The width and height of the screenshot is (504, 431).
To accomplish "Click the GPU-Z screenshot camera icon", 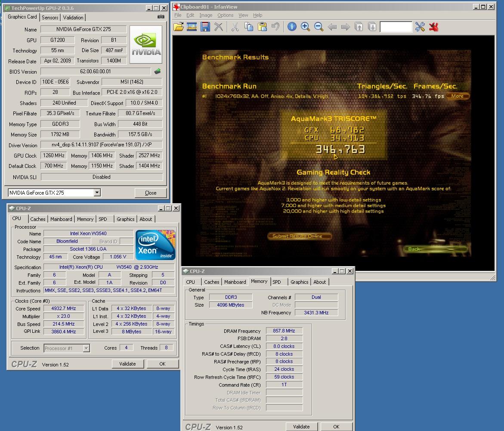I will pyautogui.click(x=161, y=17).
